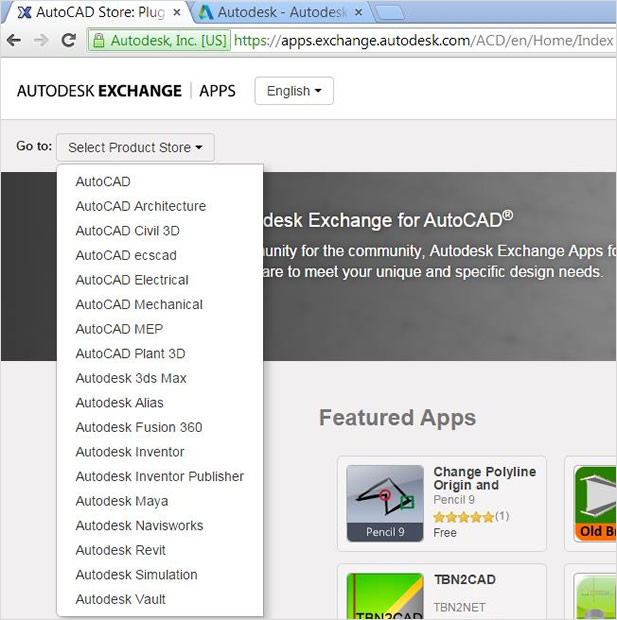Open the English language dropdown
The height and width of the screenshot is (620, 617).
(x=294, y=91)
